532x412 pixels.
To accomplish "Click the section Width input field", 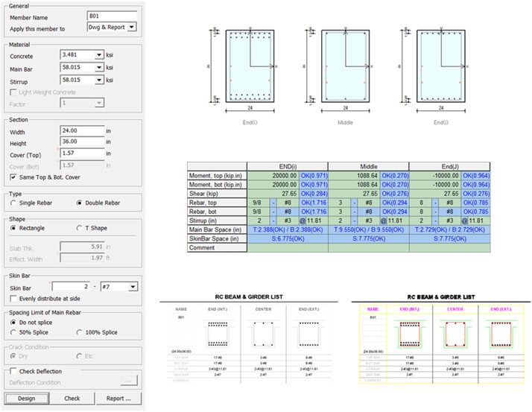I will click(x=81, y=130).
